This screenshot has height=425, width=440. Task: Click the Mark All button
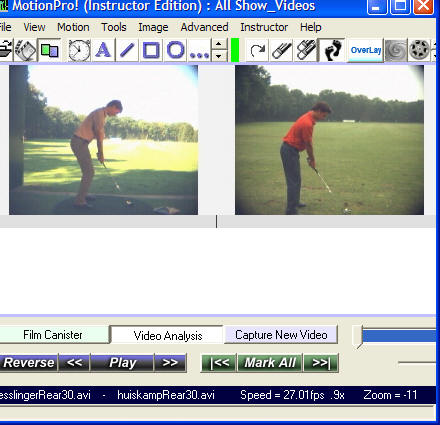coord(270,363)
